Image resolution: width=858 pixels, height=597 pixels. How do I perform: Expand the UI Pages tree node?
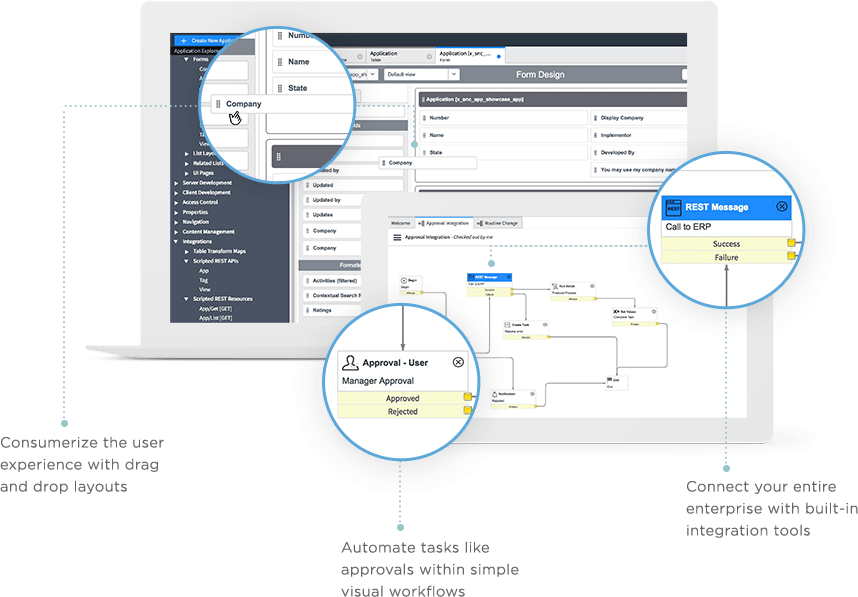(187, 173)
